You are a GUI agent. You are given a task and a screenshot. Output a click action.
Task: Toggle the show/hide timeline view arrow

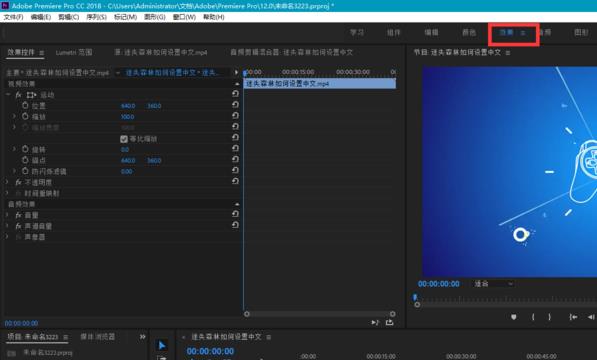(x=236, y=72)
